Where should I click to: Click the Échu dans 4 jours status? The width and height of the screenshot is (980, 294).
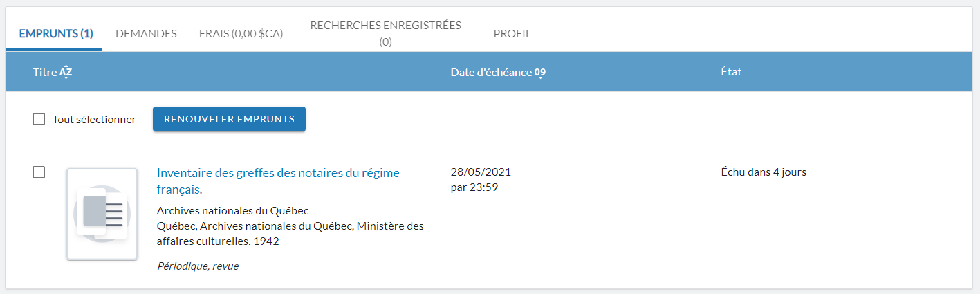coord(764,172)
